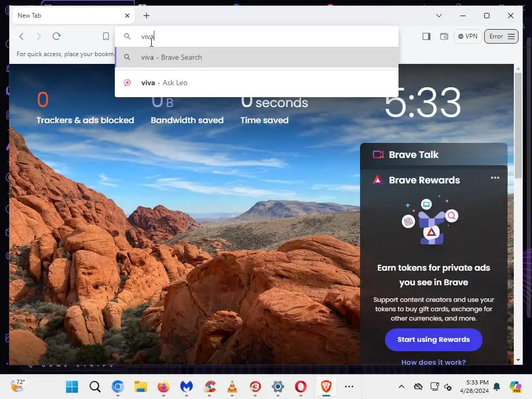The image size is (532, 399).
Task: Choose the 'viva - Ask Leo' suggestion
Action: click(x=257, y=83)
